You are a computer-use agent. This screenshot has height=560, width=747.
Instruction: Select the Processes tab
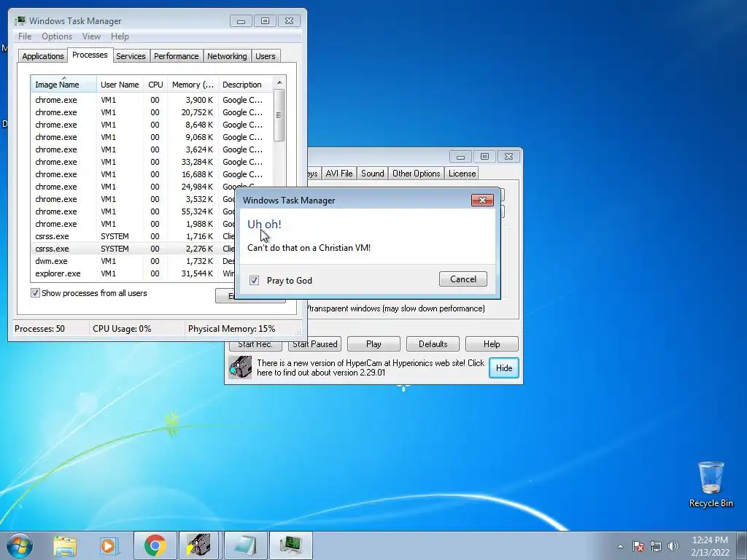pos(90,55)
